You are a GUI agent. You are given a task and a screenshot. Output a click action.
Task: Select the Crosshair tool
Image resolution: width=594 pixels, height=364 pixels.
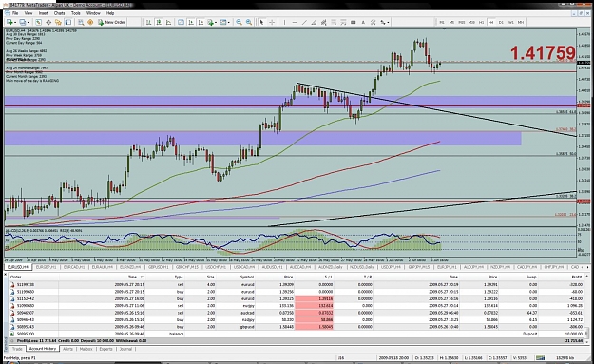(272, 23)
